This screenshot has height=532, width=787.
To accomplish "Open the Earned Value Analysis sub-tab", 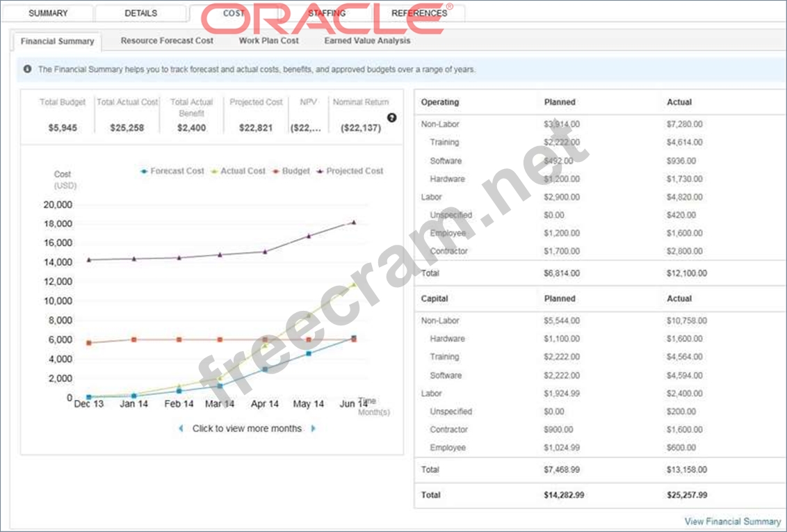I will tap(367, 40).
